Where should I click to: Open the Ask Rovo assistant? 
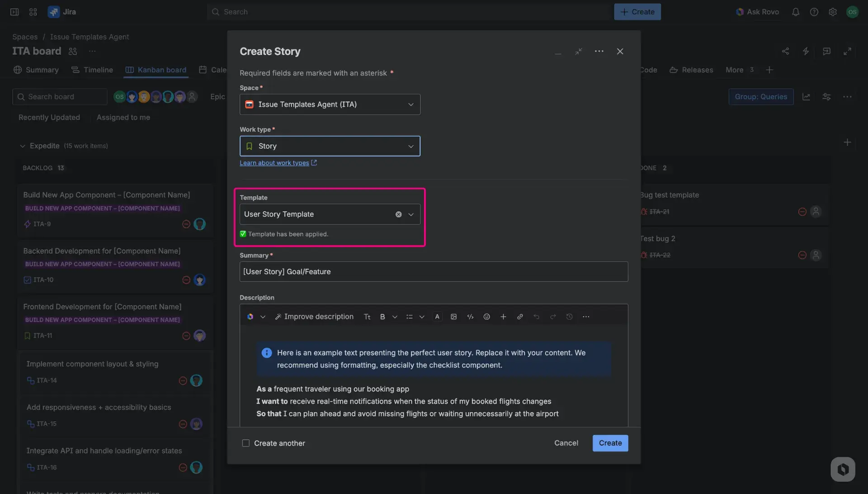[757, 12]
